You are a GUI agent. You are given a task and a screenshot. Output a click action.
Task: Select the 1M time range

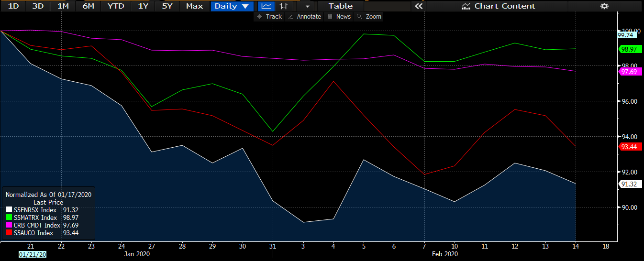click(x=63, y=6)
